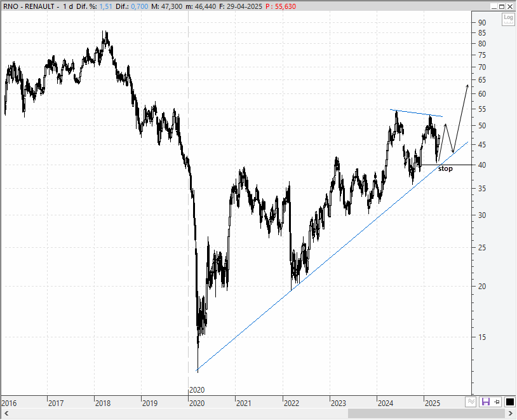Toggle the Log scale button
517x420 pixels.
pos(508,19)
